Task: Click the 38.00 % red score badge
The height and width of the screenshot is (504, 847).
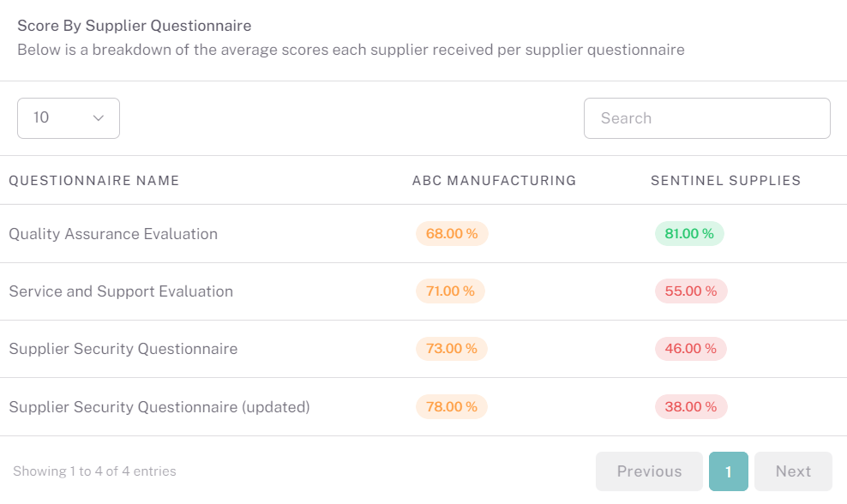Action: pyautogui.click(x=691, y=406)
